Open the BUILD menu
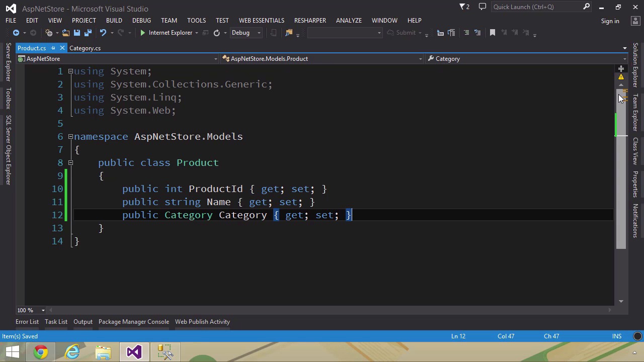The image size is (644, 362). tap(114, 21)
